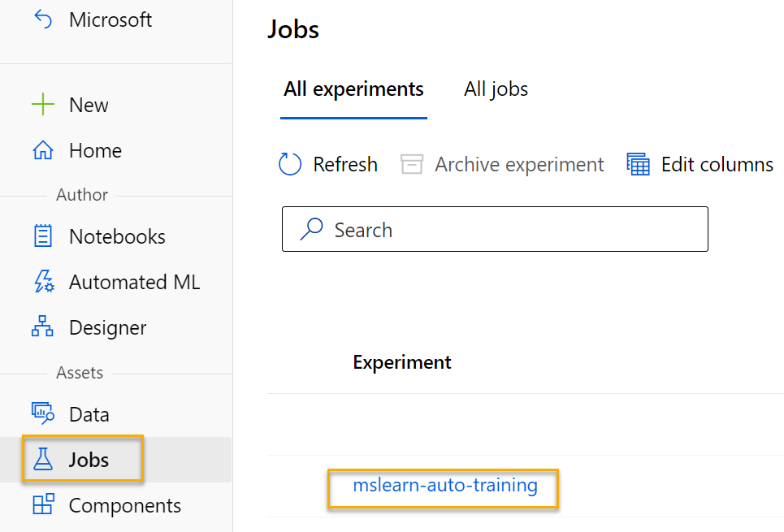Open Automated ML page
The width and height of the screenshot is (784, 532).
[135, 282]
